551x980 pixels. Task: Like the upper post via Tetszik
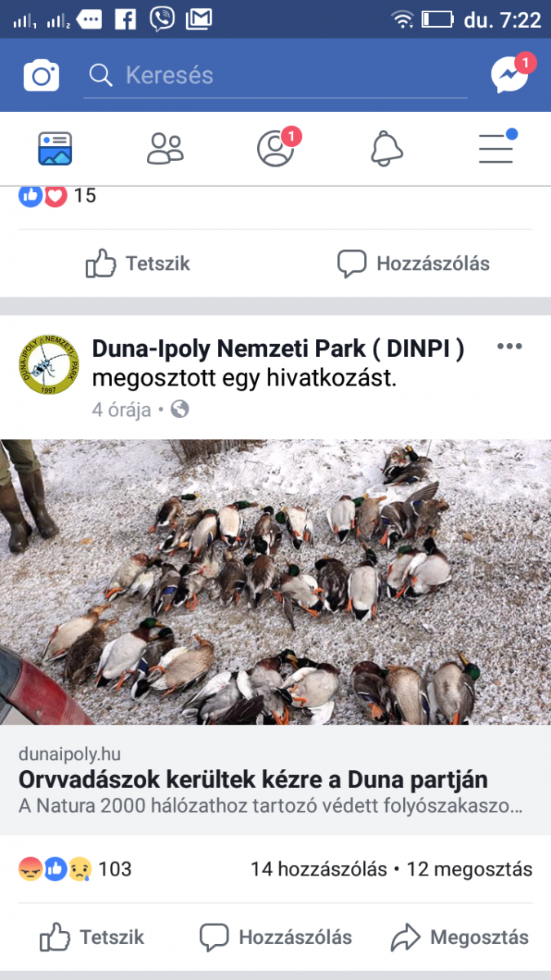pos(137,264)
